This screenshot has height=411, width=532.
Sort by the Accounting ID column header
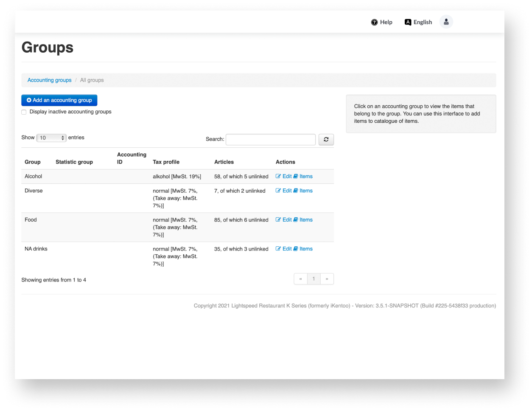[132, 158]
